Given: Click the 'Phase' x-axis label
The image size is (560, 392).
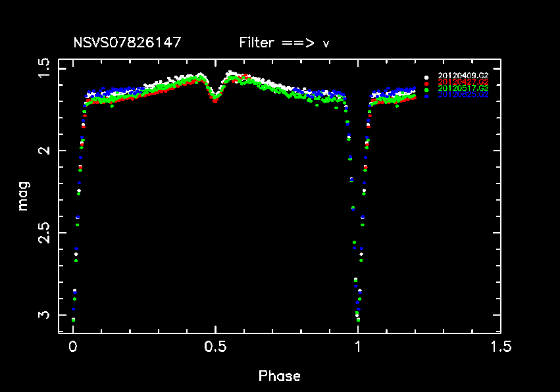Looking at the screenshot, I should [280, 376].
